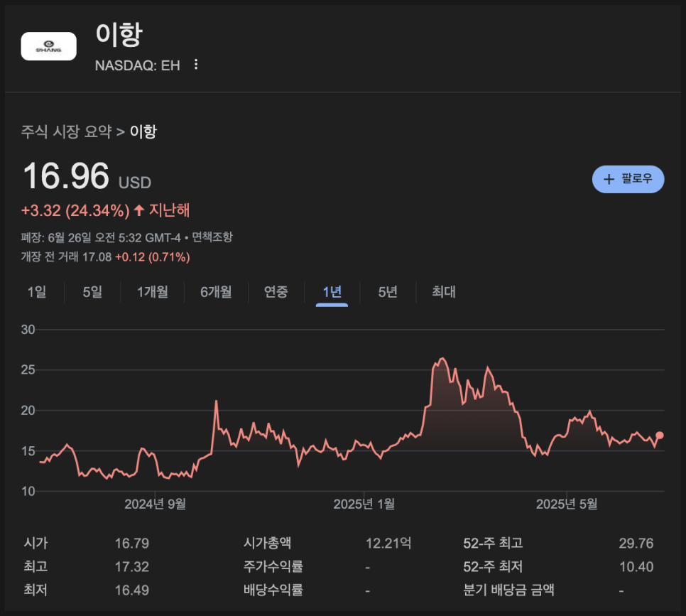Click the 개장 전 거래 17.08 pre-market price

pos(66,256)
